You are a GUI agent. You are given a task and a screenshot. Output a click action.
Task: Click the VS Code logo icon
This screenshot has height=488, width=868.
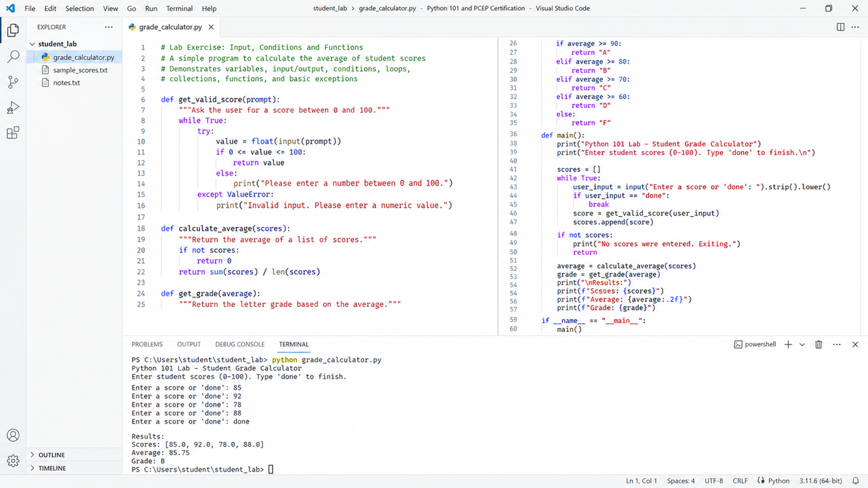click(x=10, y=8)
